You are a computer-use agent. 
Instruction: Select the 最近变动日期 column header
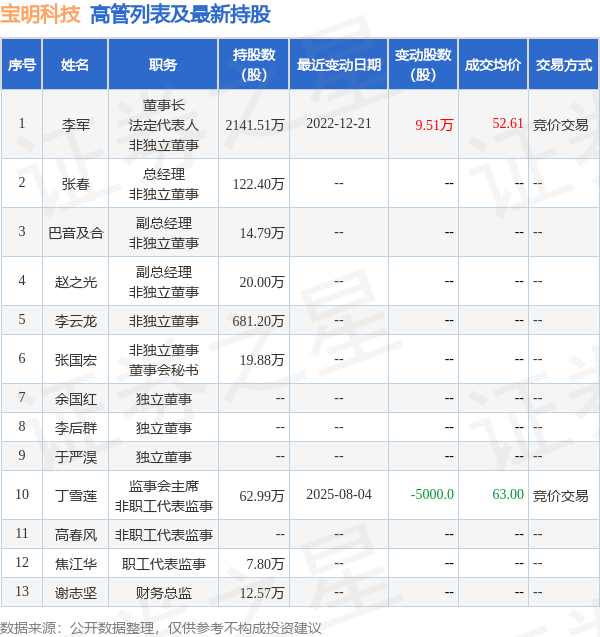[339, 64]
